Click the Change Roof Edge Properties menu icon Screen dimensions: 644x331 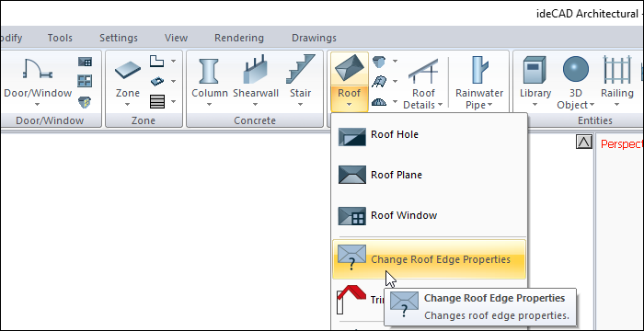click(352, 257)
